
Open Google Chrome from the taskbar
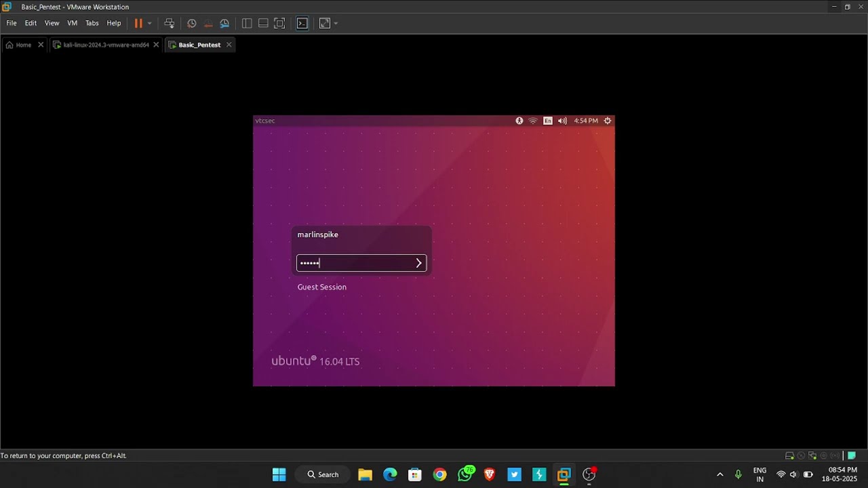[x=440, y=474]
